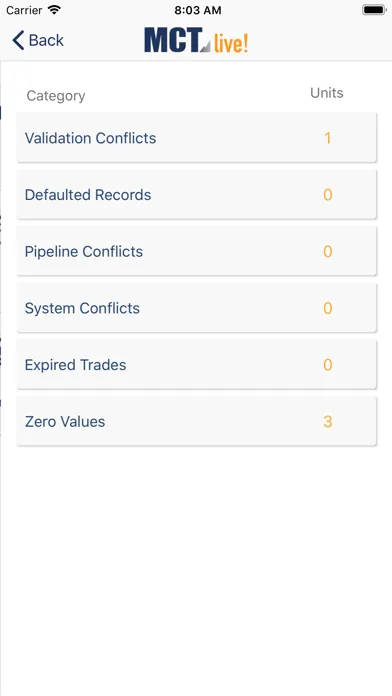Tap Pipeline Conflicts unit count 0
The height and width of the screenshot is (696, 392).
point(328,252)
